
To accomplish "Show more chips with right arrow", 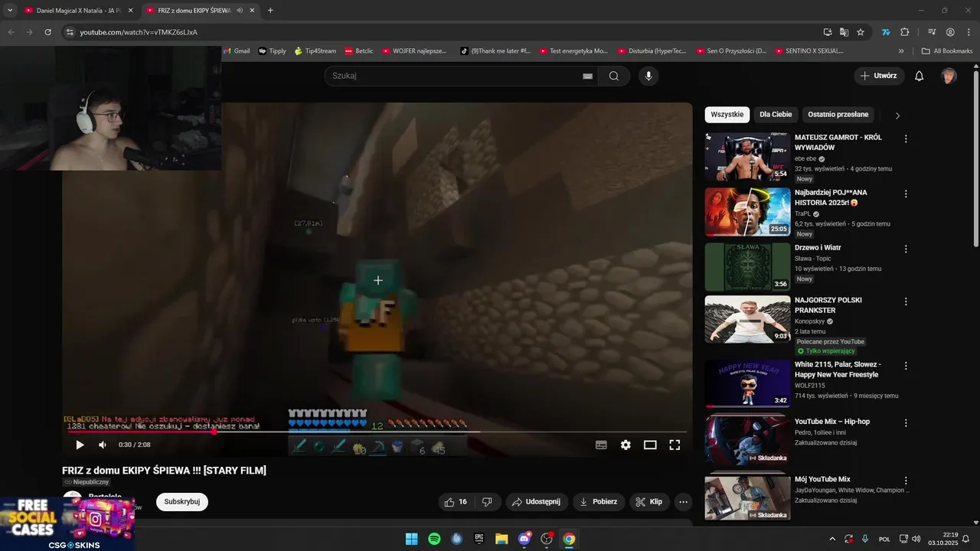I will click(x=897, y=116).
